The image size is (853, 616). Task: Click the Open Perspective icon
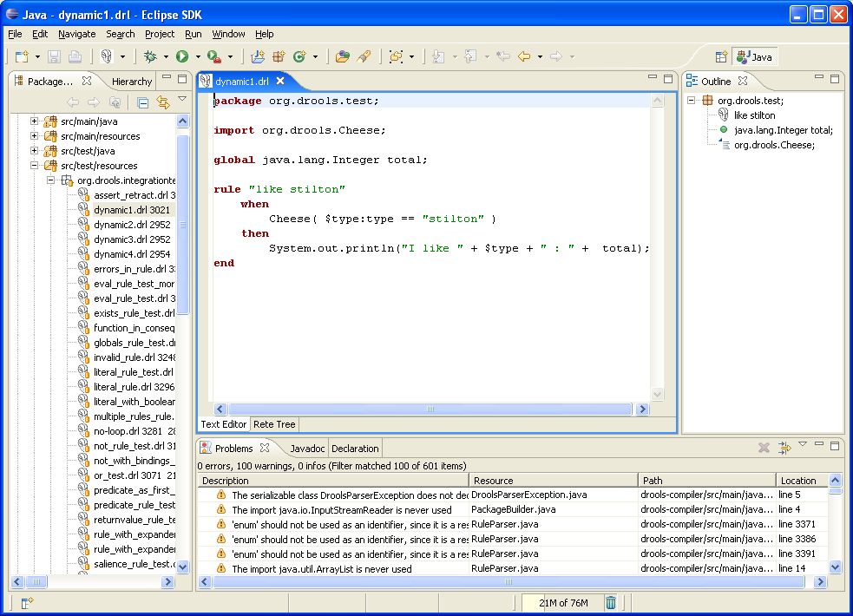[x=720, y=57]
